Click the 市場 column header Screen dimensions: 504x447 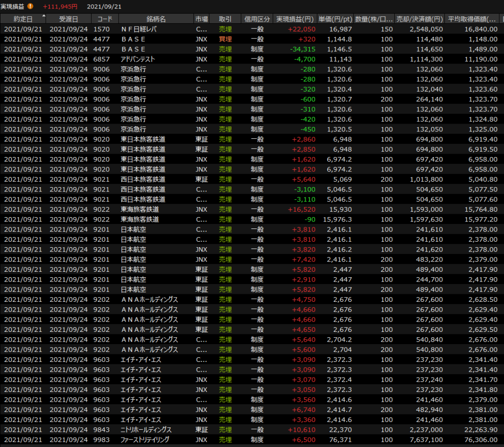pos(201,19)
